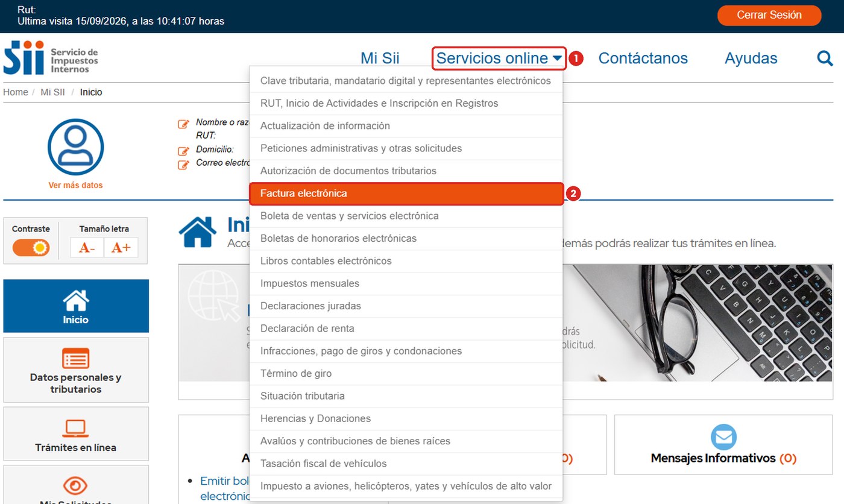Choose Boletas de honorarios electrónicas
This screenshot has height=504, width=844.
(x=406, y=239)
